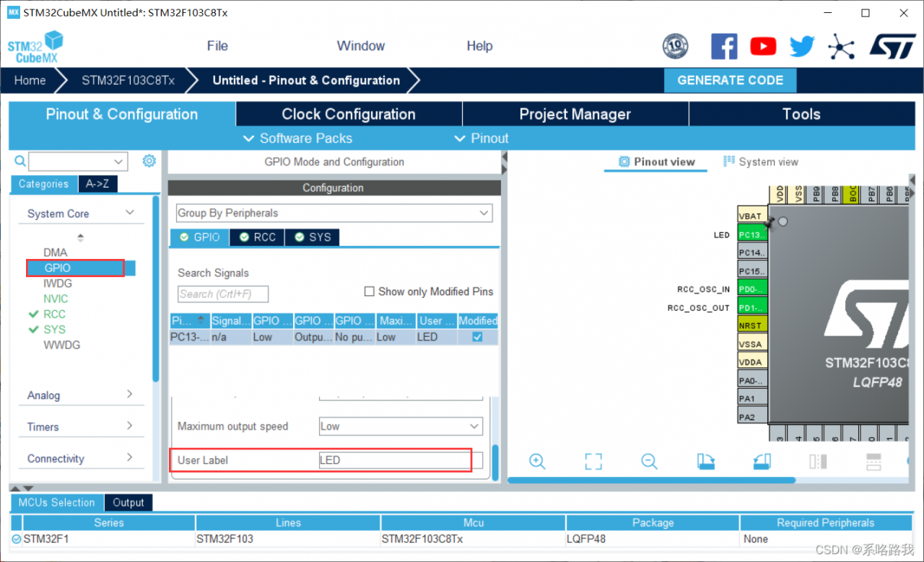Open the Output tab at the bottom
Image resolution: width=924 pixels, height=562 pixels.
pos(128,503)
